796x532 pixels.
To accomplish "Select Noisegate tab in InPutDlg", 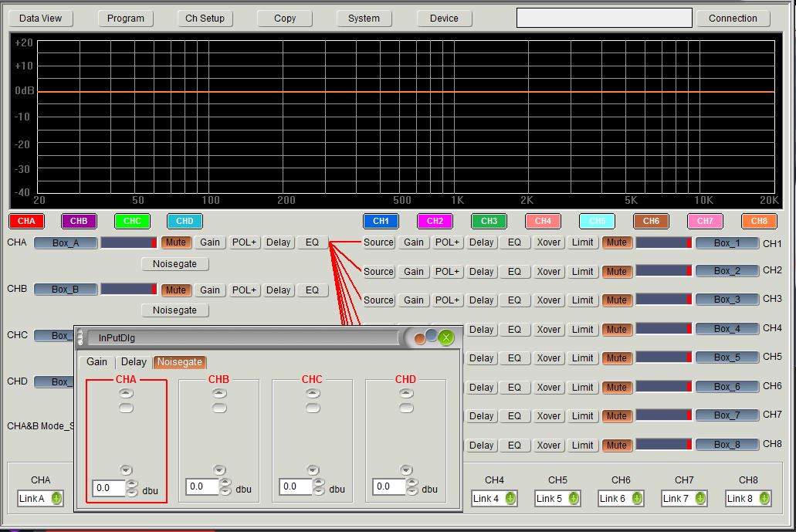I will [x=180, y=362].
